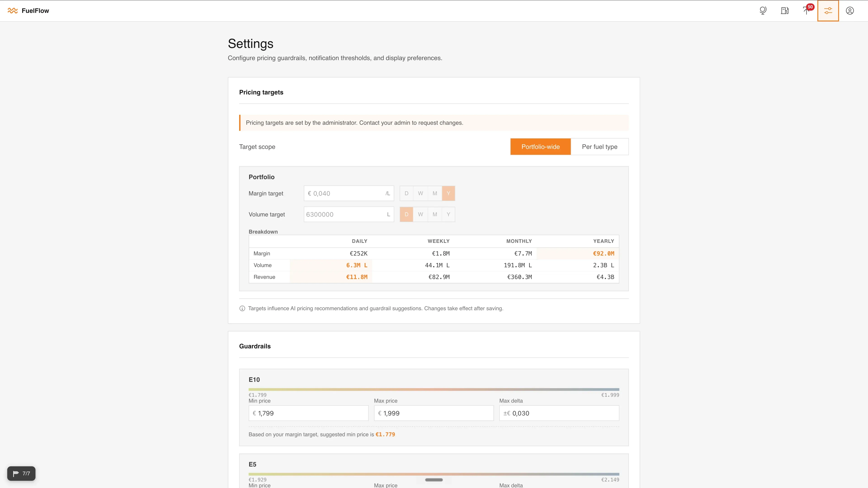Click the Margin target input field

[x=349, y=193]
